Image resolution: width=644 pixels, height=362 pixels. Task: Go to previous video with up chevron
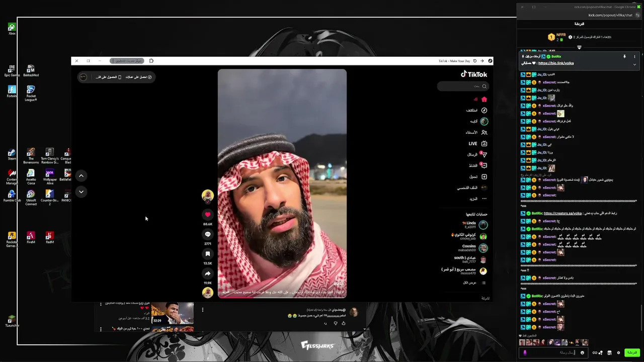tap(81, 175)
